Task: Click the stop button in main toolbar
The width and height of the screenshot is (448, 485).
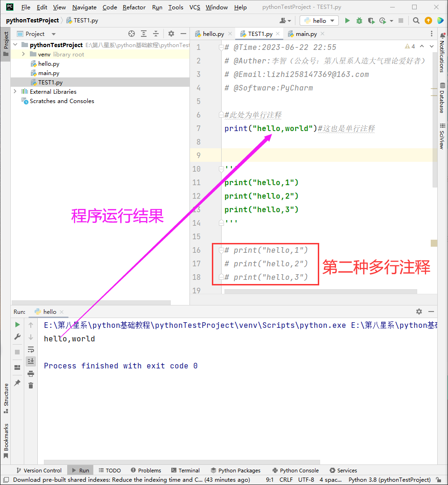Action: point(400,21)
